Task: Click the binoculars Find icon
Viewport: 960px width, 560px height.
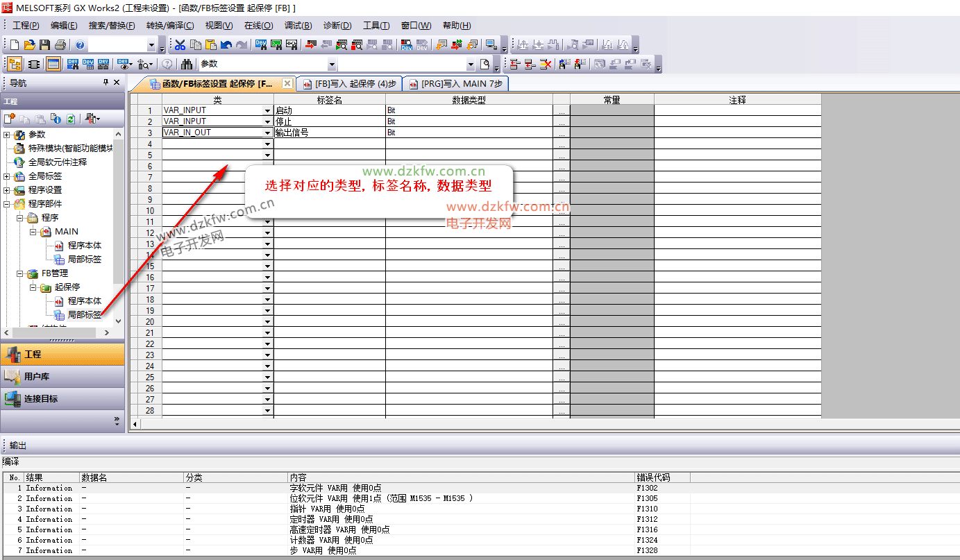Action: coord(187,65)
